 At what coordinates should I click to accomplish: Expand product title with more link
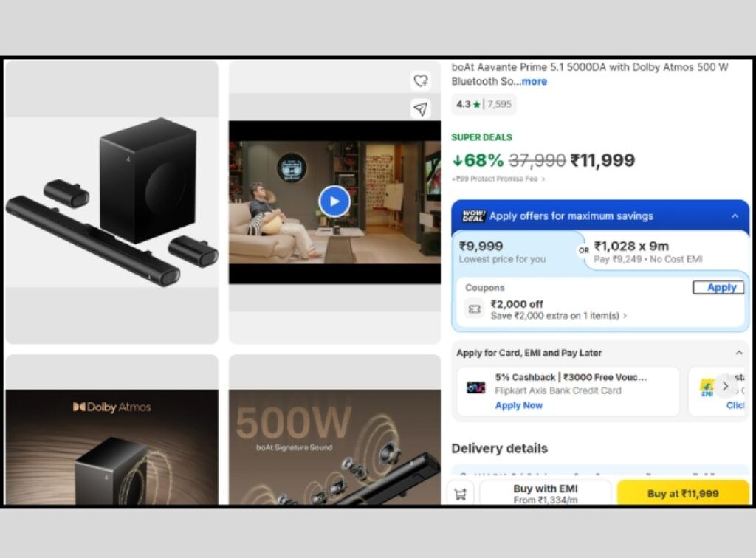(535, 81)
